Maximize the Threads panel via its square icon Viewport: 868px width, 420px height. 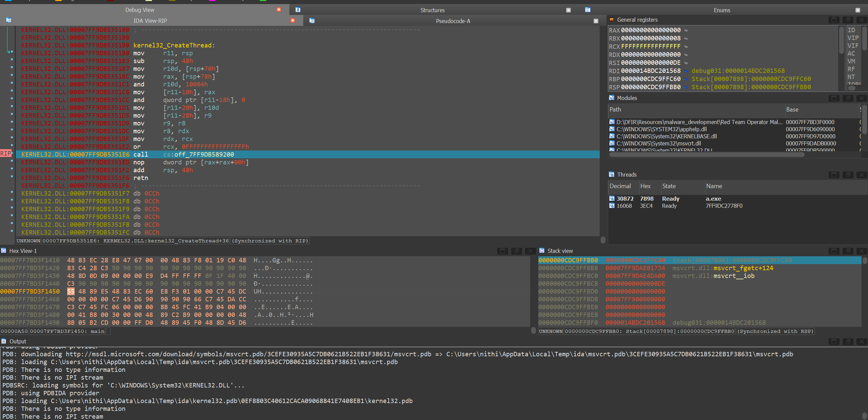[834, 175]
